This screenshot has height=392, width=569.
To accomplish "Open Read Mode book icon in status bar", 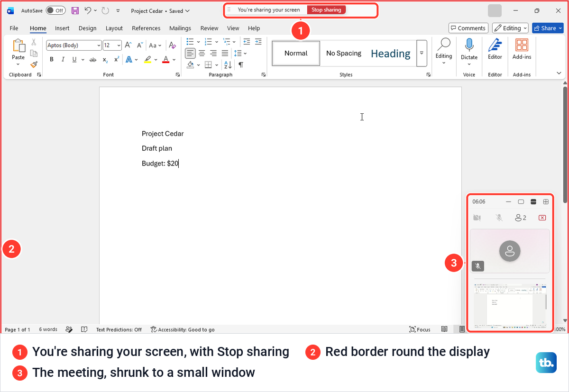I will (x=444, y=329).
